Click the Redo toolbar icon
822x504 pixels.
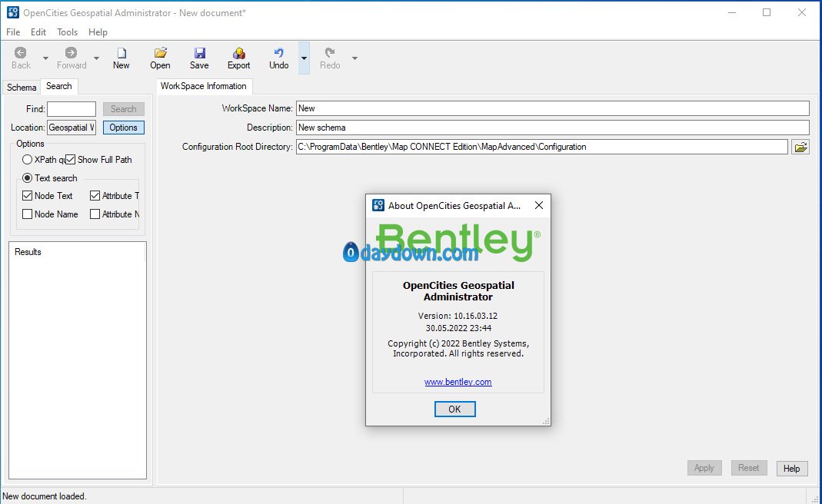tap(330, 53)
